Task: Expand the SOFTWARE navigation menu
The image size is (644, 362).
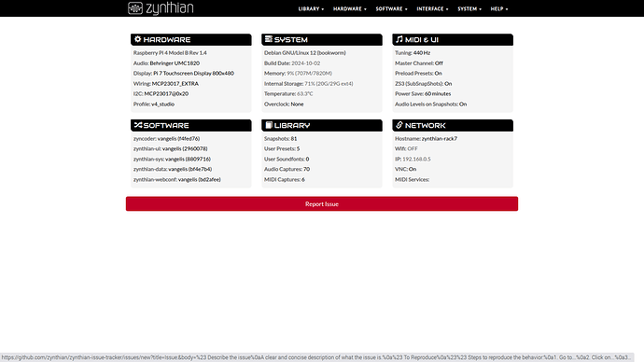Action: [391, 8]
